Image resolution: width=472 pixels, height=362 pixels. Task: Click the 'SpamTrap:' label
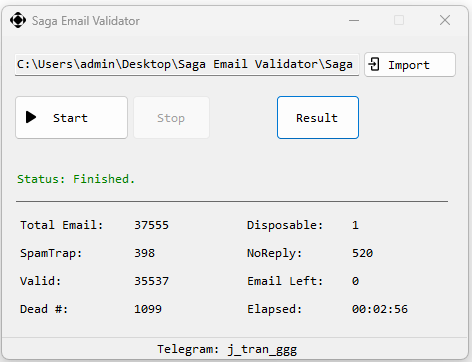(x=51, y=253)
